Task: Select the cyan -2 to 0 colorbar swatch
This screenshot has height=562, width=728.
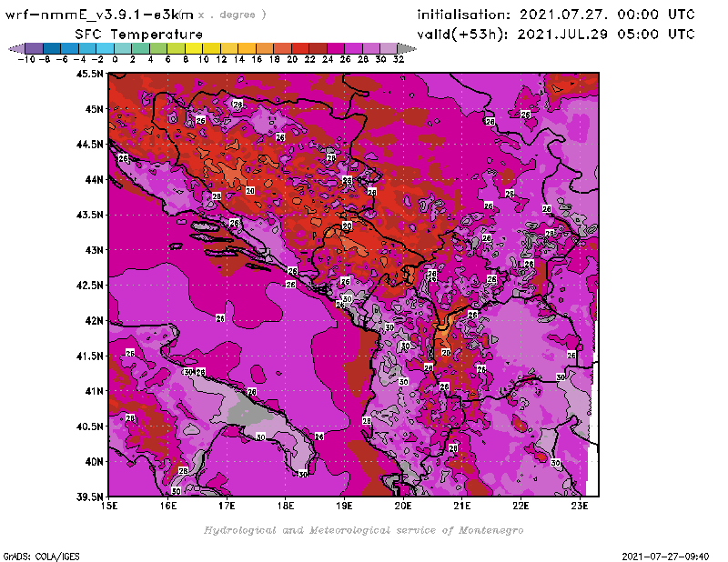Action: click(105, 48)
